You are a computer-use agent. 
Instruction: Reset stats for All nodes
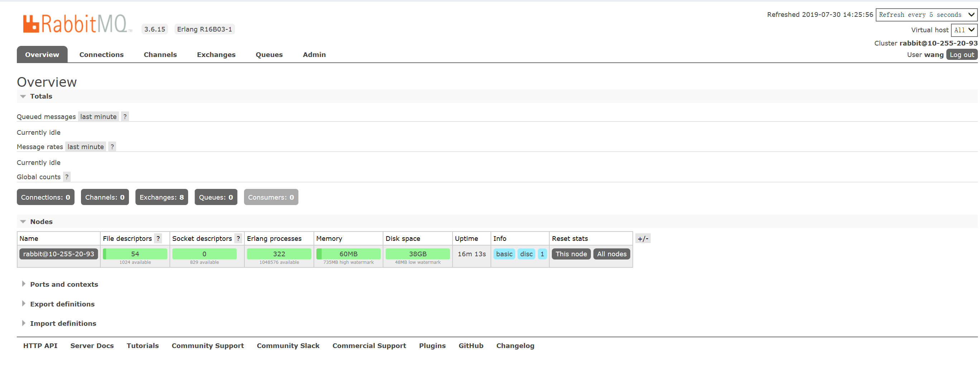[611, 254]
